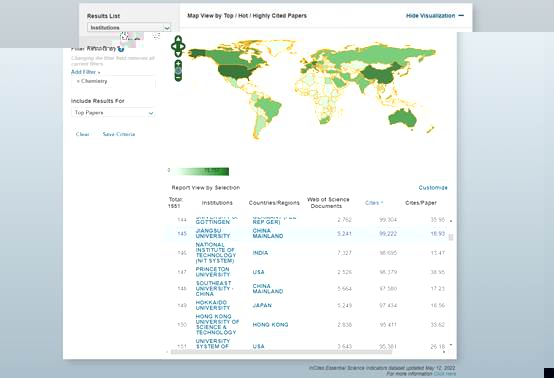
Task: Pan the map down with the bottom arrow
Action: 178,54
